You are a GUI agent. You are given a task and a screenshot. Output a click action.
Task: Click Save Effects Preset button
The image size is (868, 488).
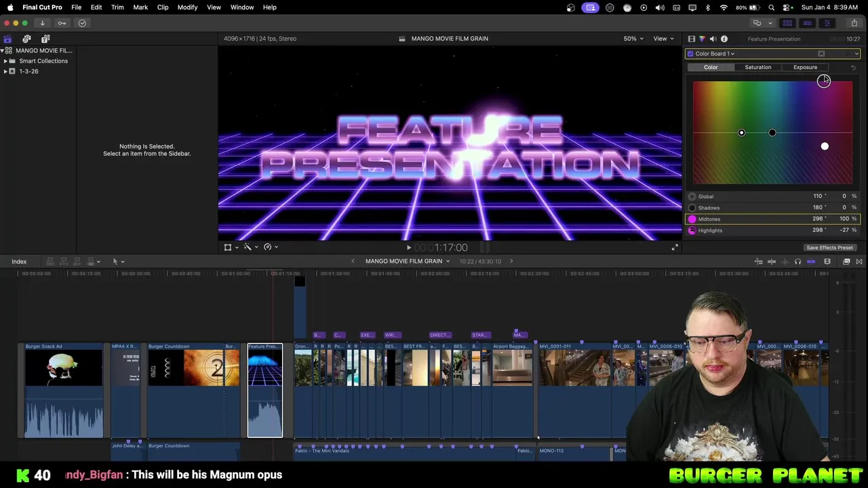(829, 247)
